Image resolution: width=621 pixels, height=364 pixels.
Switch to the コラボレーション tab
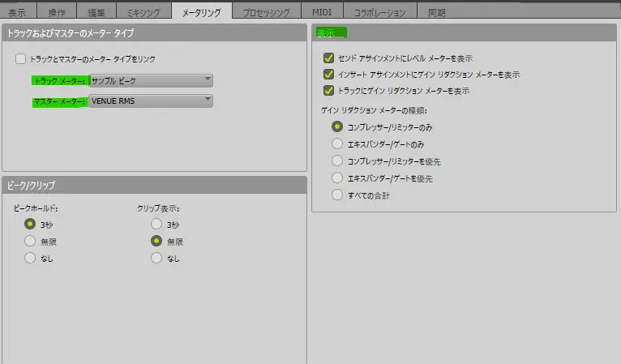pos(379,12)
